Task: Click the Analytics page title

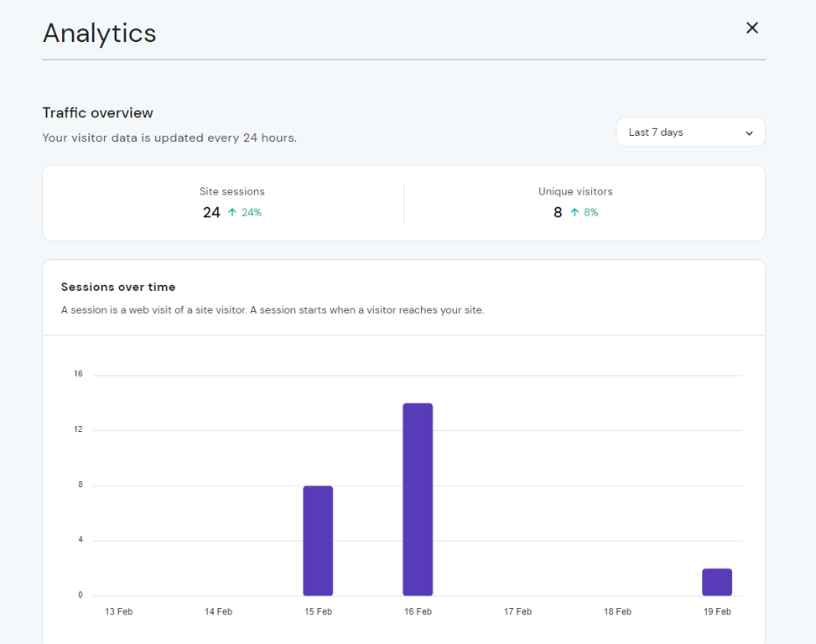Action: coord(99,34)
